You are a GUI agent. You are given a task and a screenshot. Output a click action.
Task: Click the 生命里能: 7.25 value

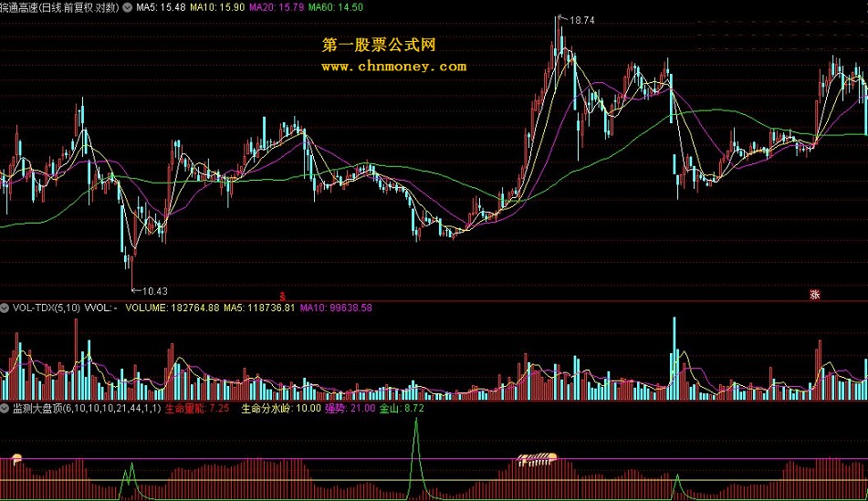[197, 409]
